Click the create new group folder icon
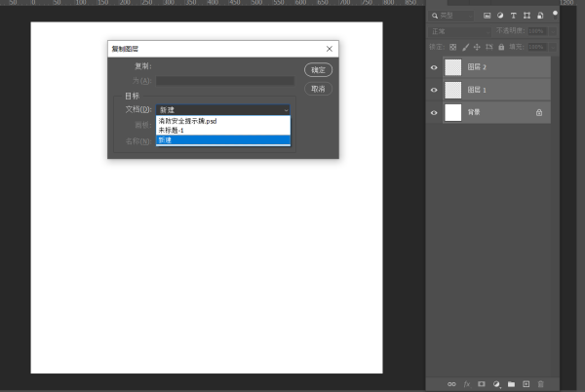The width and height of the screenshot is (585, 392). tap(511, 383)
